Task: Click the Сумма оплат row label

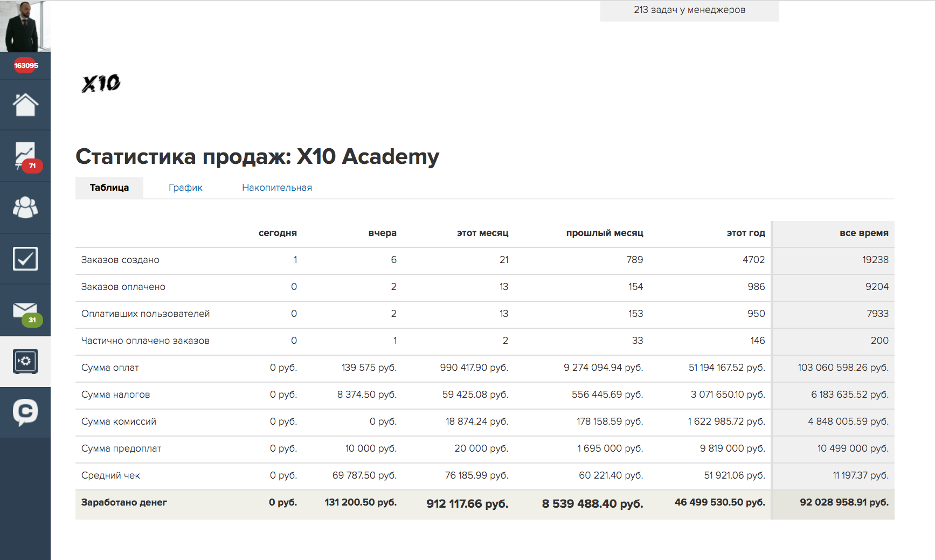Action: (110, 368)
